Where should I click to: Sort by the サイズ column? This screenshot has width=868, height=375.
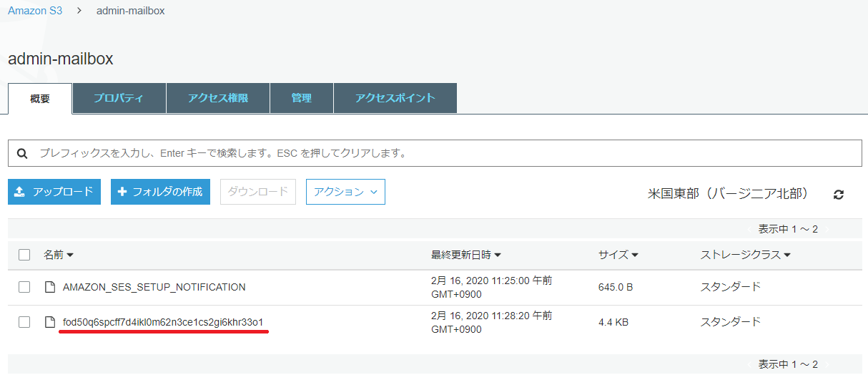(618, 255)
